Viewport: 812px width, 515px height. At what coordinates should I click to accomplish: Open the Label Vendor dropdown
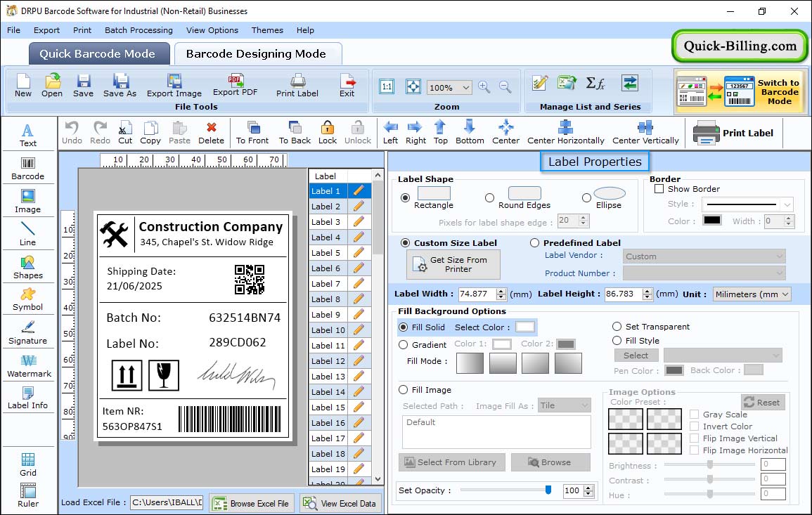(704, 256)
